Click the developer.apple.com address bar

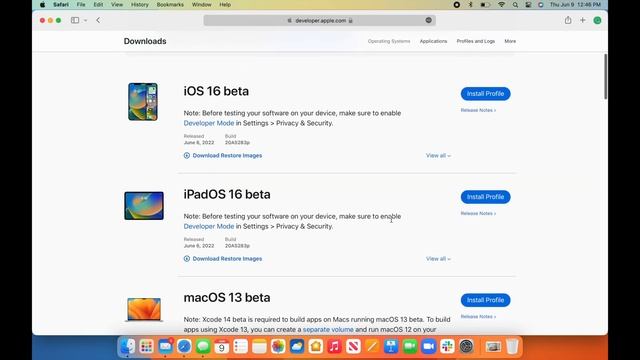(320, 20)
